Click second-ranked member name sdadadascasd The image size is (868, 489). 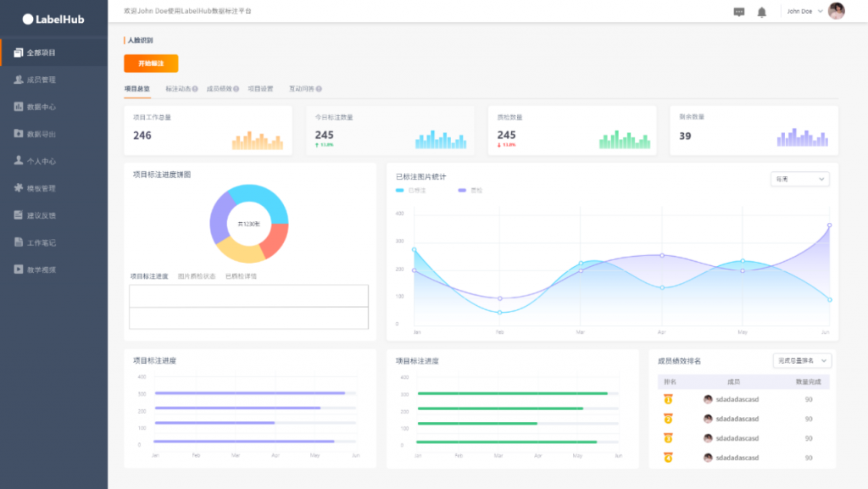(737, 419)
